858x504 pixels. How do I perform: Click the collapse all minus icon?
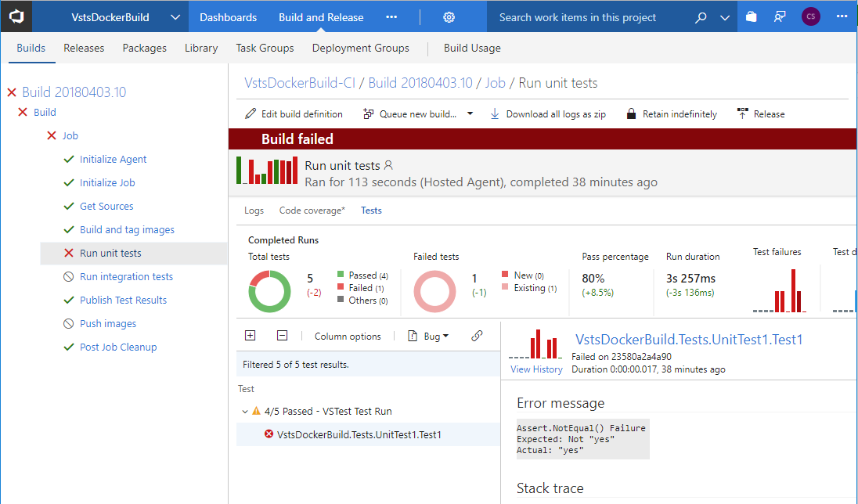click(x=283, y=336)
